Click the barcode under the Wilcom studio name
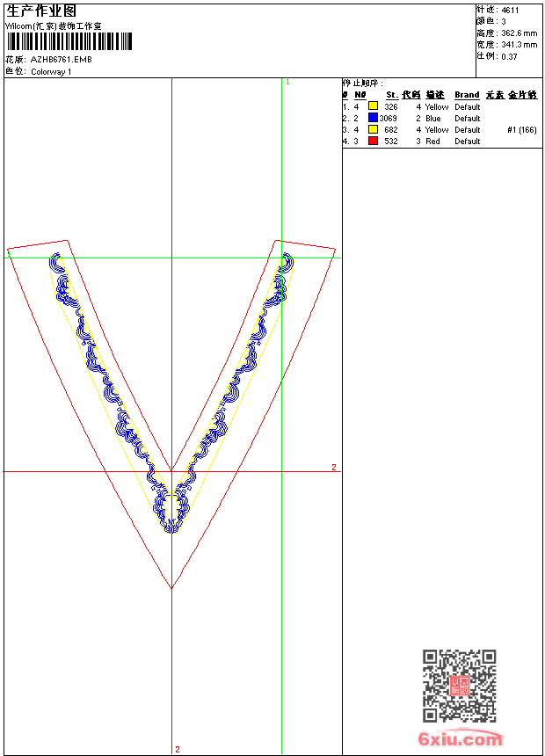 click(69, 41)
